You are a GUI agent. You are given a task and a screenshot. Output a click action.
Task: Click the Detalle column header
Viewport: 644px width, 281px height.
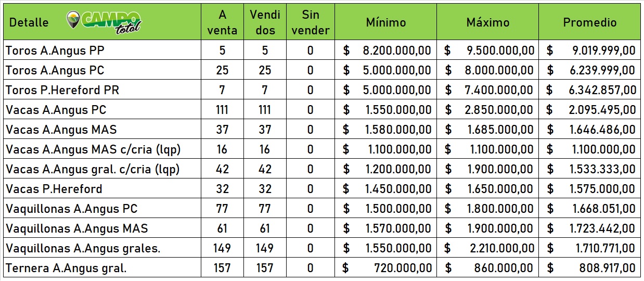[x=29, y=22]
